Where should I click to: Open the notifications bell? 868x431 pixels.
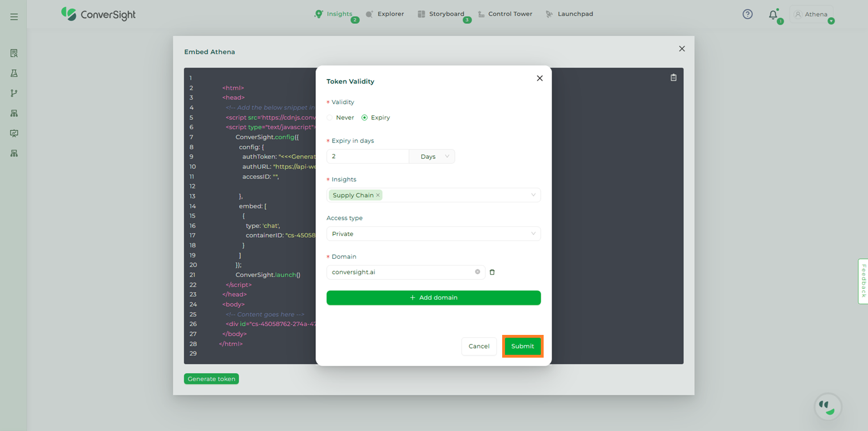tap(773, 15)
